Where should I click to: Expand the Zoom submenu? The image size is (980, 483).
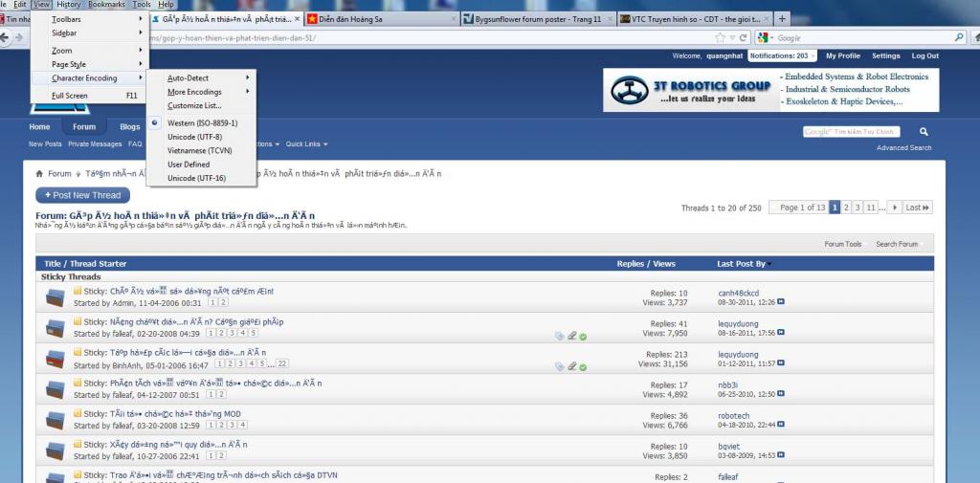[x=88, y=51]
